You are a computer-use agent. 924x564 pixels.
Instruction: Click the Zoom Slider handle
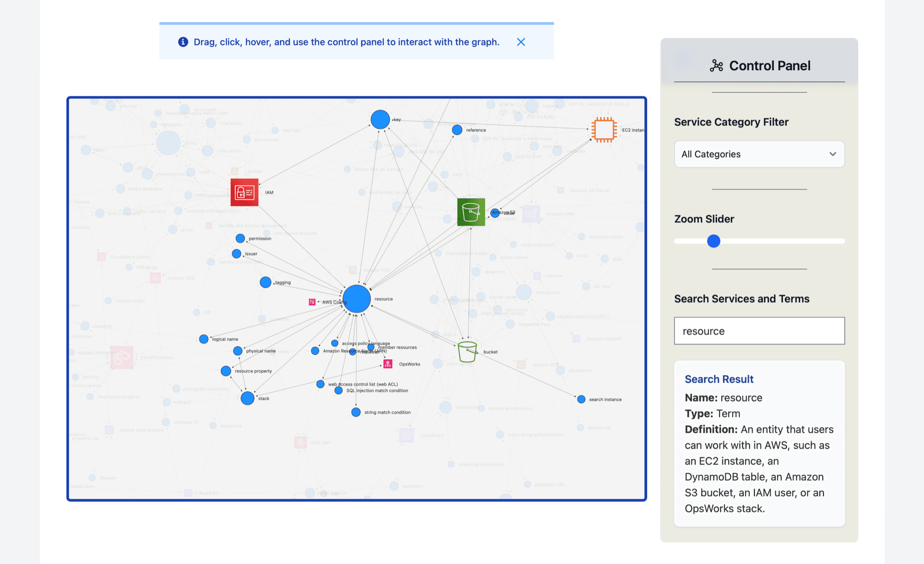714,241
